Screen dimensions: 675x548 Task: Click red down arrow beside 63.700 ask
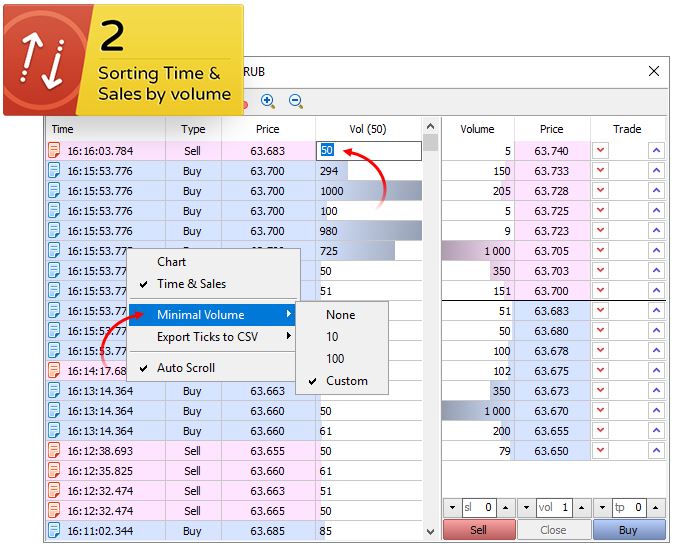pyautogui.click(x=601, y=291)
